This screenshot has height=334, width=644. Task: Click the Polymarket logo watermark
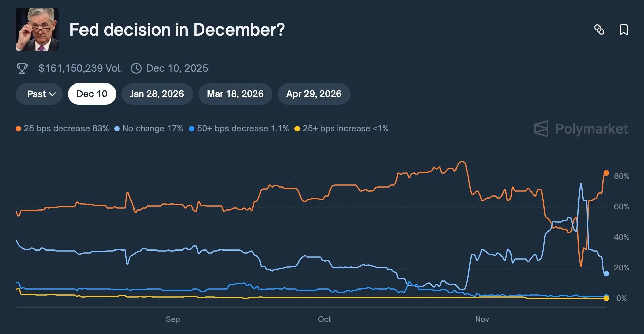(x=581, y=129)
